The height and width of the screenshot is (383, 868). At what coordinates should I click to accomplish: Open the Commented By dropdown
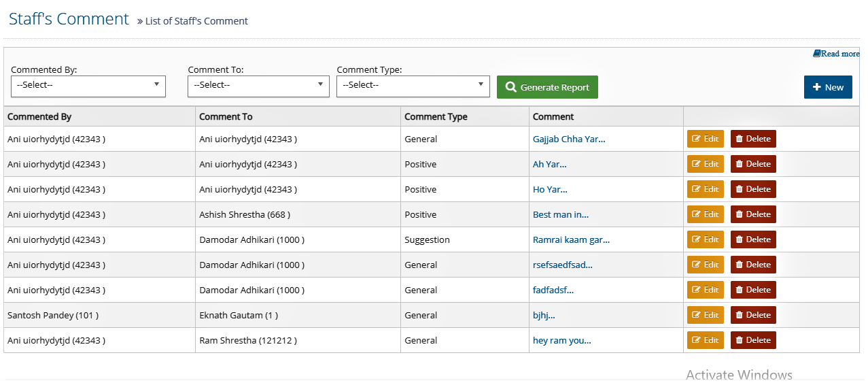(88, 86)
